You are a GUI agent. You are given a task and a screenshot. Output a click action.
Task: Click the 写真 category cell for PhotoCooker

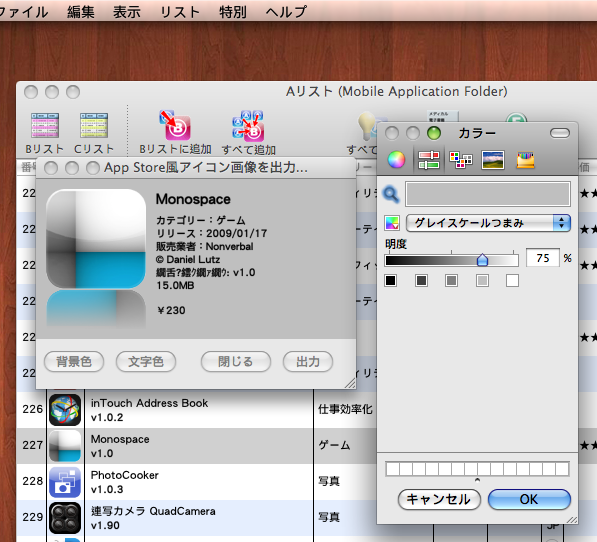[x=329, y=481]
